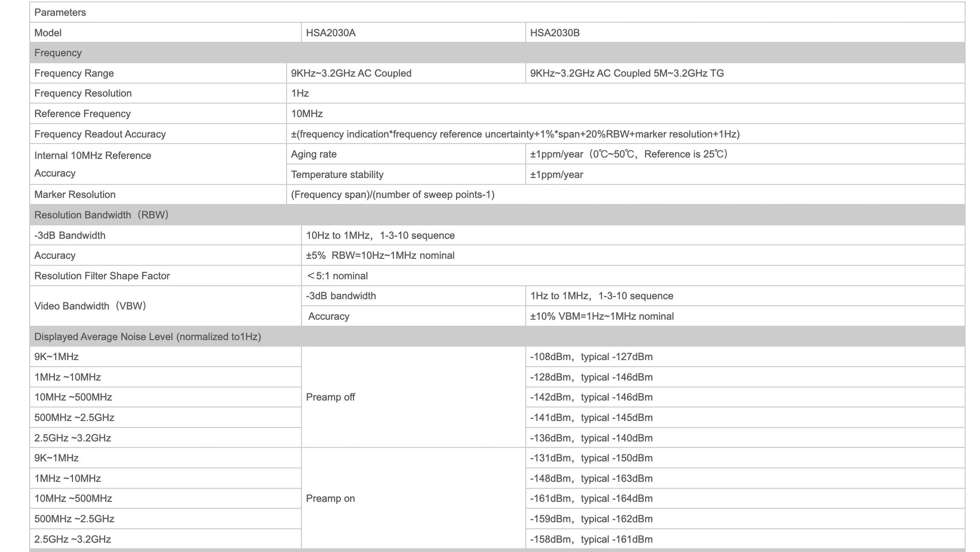
Task: Click the HSA2030A model cell
Action: coord(330,33)
